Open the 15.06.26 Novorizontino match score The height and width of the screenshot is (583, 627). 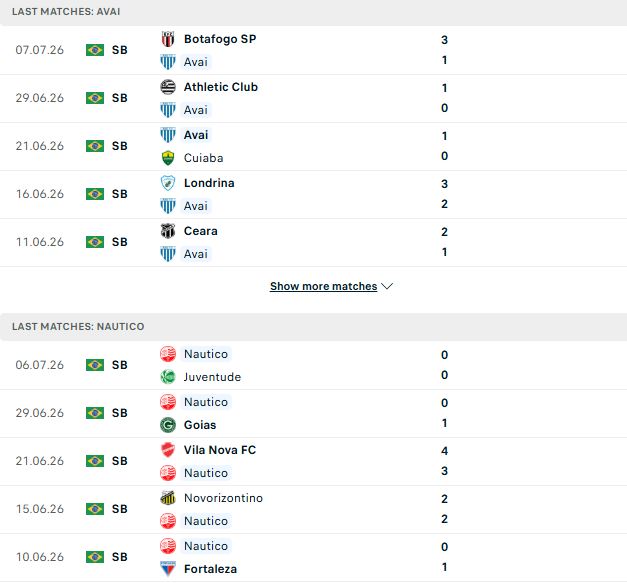point(444,509)
